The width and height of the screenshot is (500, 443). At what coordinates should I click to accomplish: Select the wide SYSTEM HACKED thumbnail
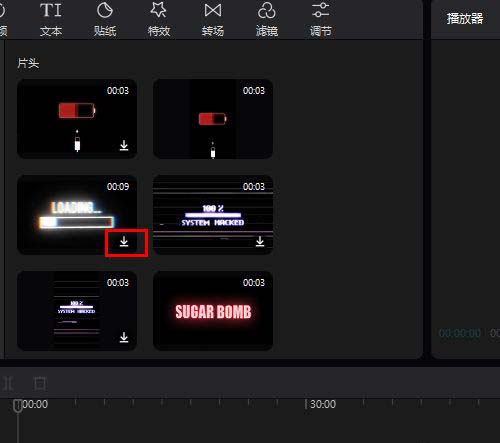click(213, 215)
